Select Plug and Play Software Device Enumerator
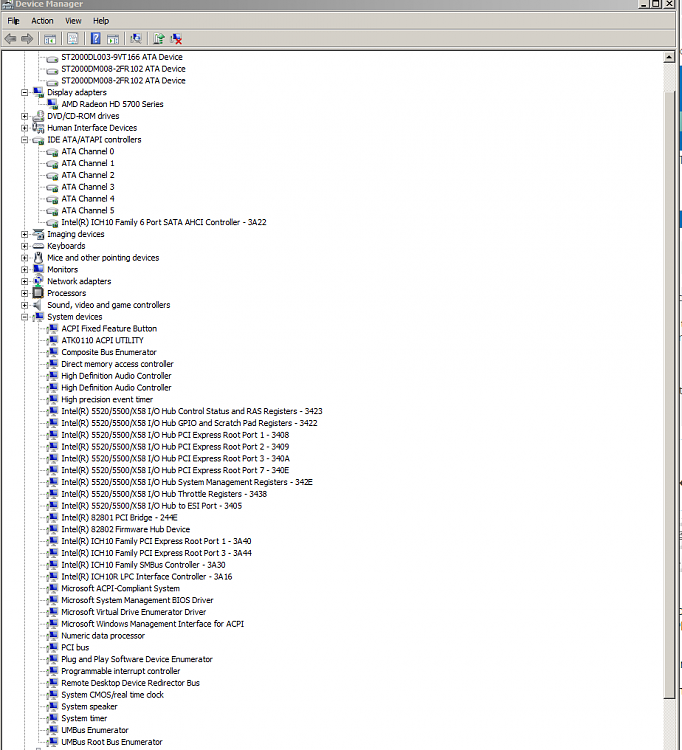682x750 pixels. pos(137,659)
